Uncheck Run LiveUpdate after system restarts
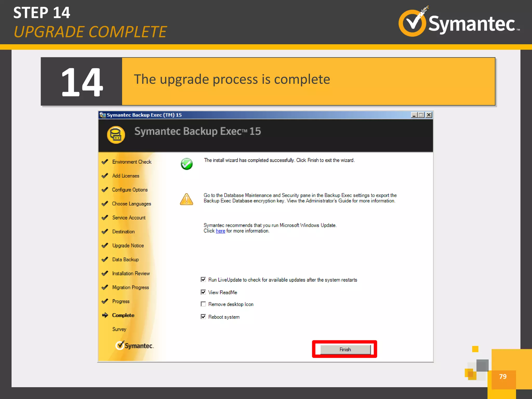 click(203, 280)
